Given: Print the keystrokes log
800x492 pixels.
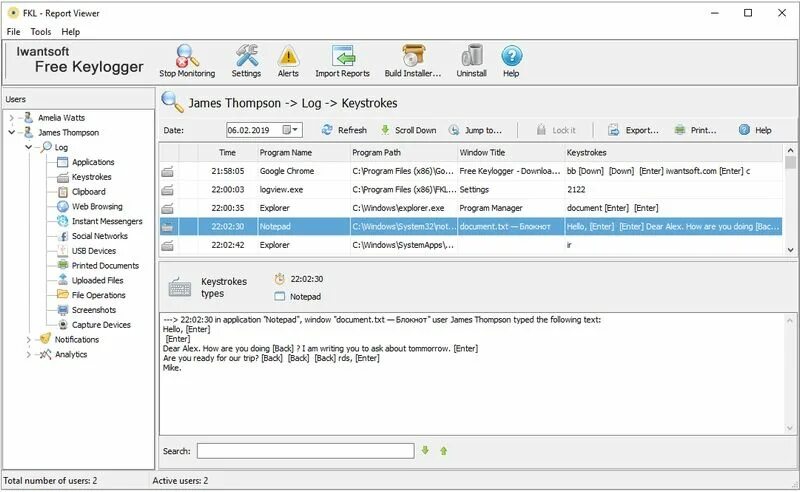Looking at the screenshot, I should (695, 130).
